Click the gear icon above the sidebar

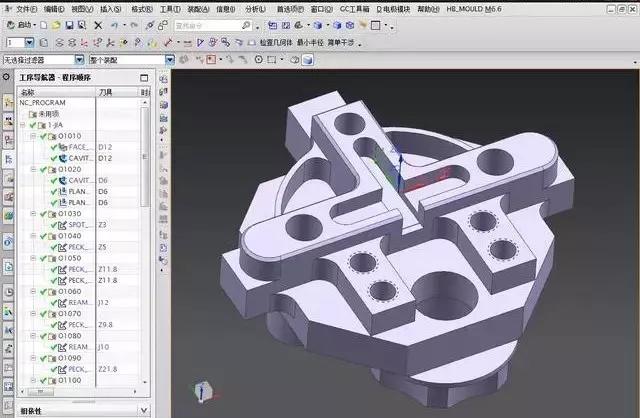(7, 77)
